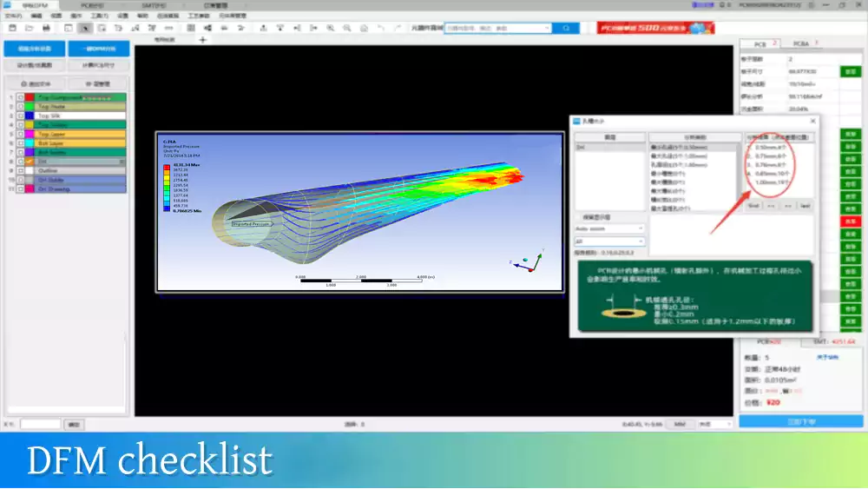Click the first button in dialog navigation
The image size is (868, 489).
753,206
